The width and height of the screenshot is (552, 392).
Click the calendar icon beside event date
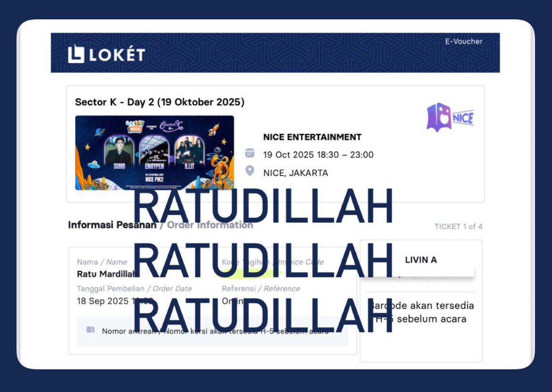[250, 153]
